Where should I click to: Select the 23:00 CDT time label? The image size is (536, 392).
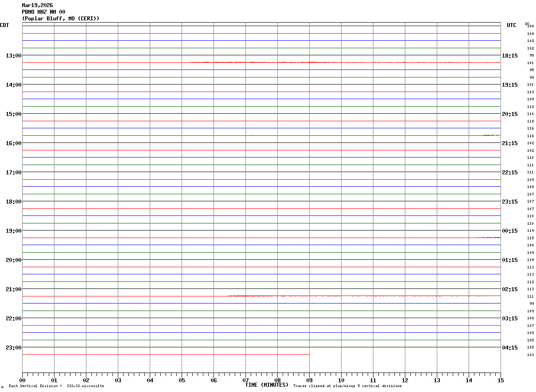pos(14,348)
